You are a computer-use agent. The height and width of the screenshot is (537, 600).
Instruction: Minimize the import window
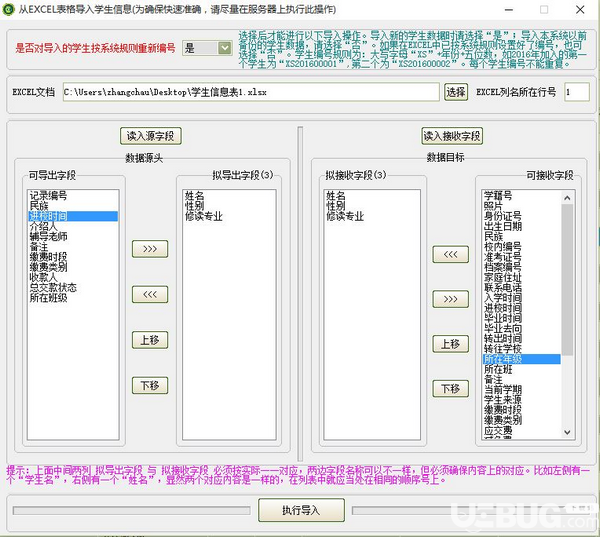(x=509, y=10)
